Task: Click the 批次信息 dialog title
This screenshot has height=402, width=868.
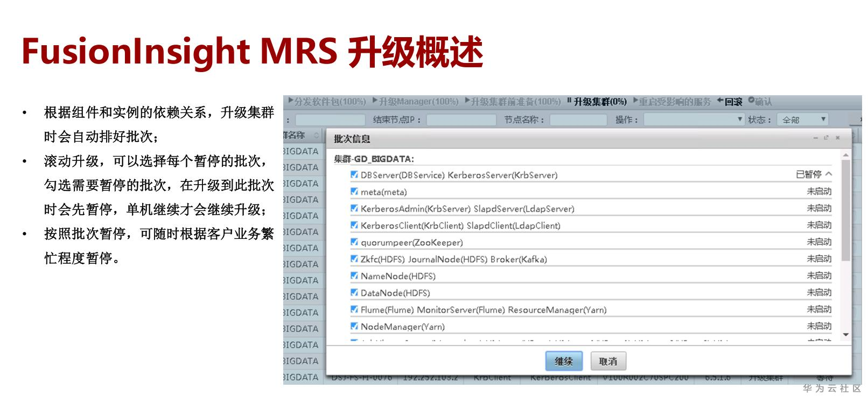Action: tap(352, 139)
